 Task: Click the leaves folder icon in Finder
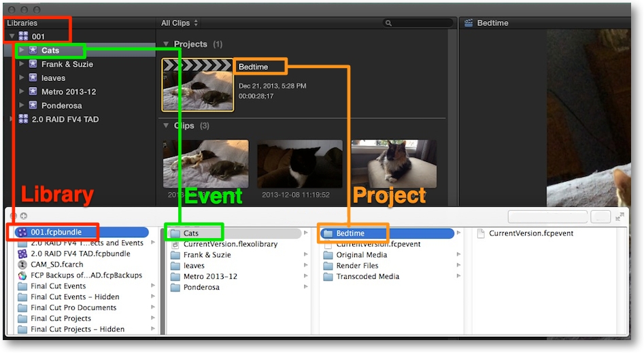pyautogui.click(x=175, y=265)
